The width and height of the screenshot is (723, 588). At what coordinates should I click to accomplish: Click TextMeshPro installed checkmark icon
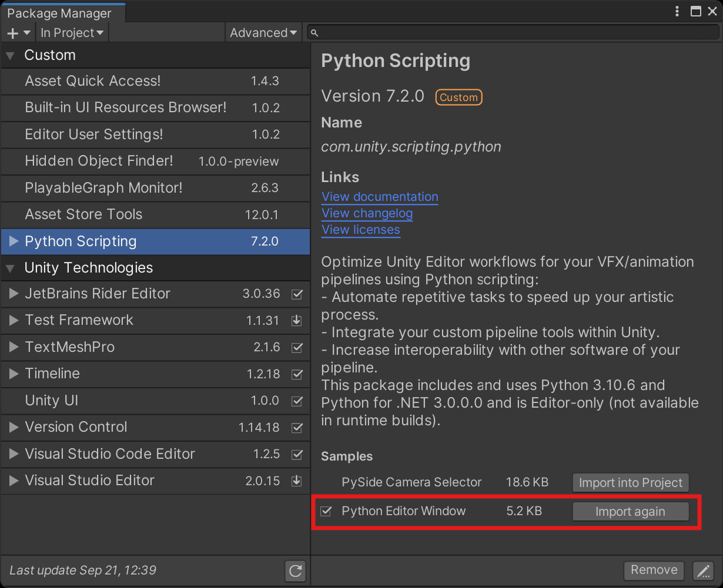[297, 347]
